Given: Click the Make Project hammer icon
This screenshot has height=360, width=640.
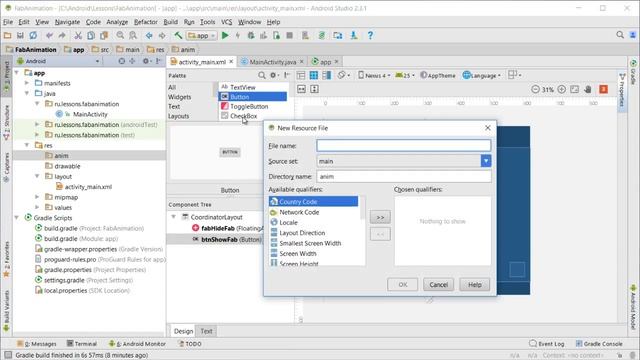Looking at the screenshot, I should 178,36.
